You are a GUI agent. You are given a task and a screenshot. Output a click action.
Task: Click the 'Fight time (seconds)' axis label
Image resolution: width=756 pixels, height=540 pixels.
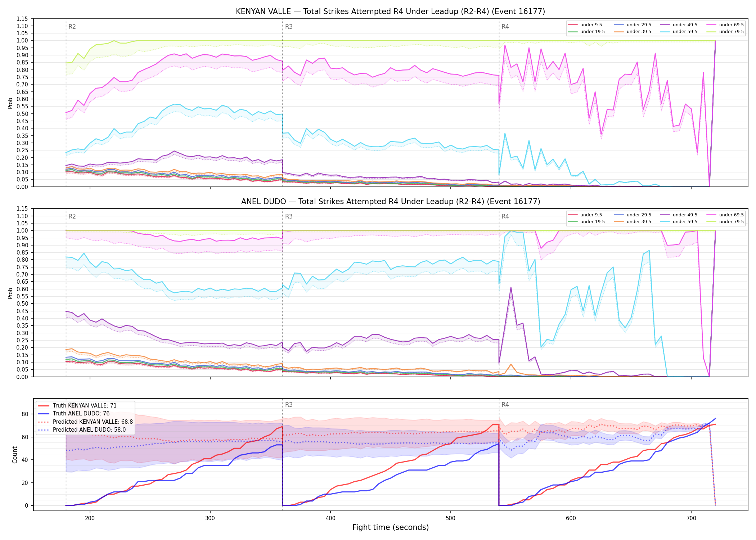coord(390,527)
